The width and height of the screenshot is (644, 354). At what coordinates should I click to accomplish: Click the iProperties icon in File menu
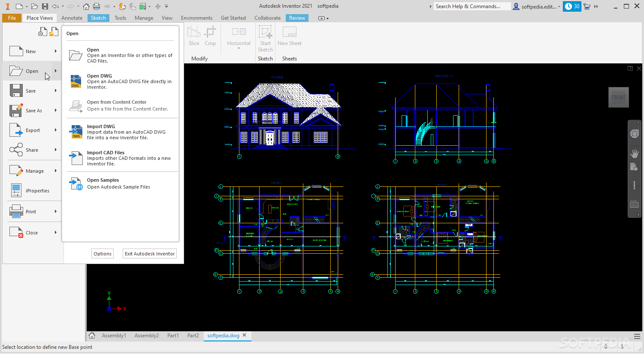tap(16, 191)
